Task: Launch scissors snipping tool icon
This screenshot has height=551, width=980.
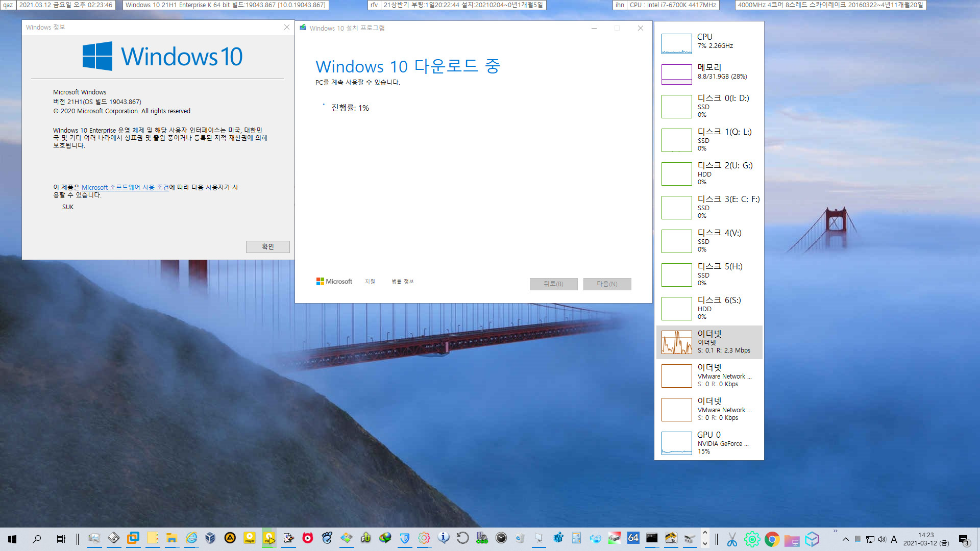Action: (732, 539)
